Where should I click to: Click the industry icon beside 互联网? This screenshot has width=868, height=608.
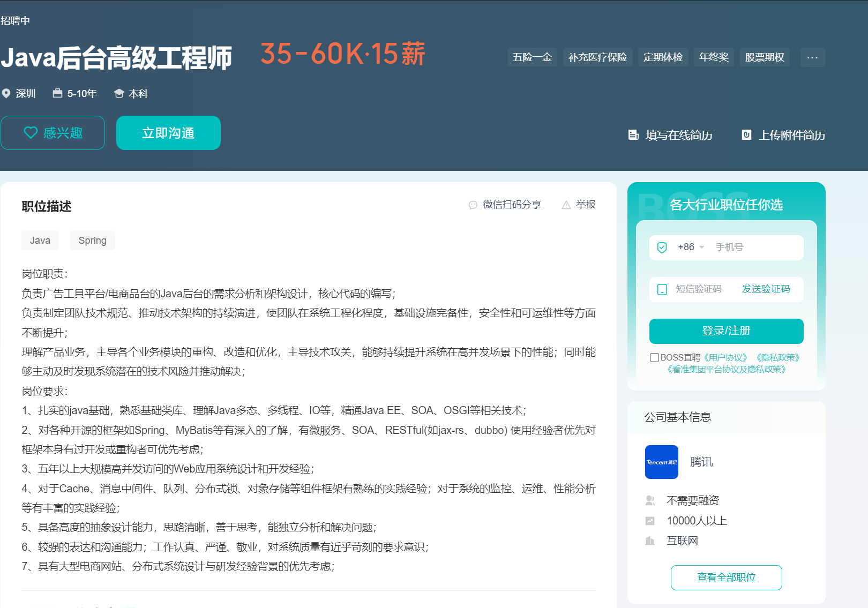click(650, 541)
